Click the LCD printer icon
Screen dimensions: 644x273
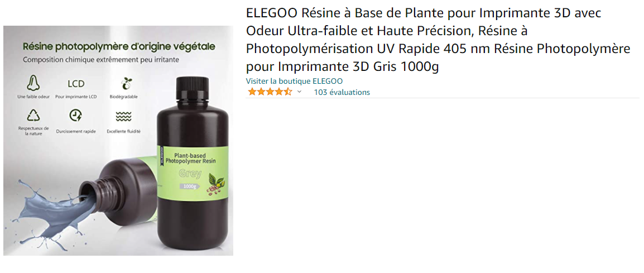coord(75,84)
